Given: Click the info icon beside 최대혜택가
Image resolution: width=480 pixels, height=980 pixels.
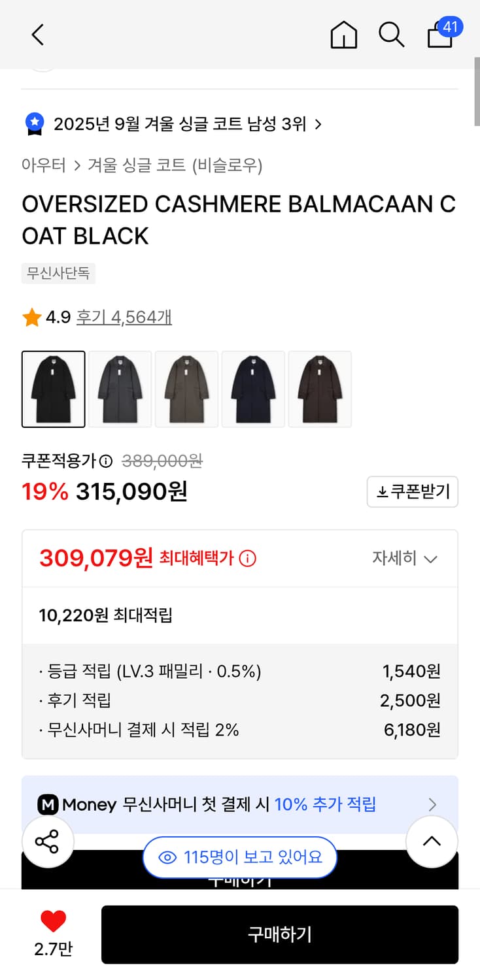Looking at the screenshot, I should coord(248,559).
